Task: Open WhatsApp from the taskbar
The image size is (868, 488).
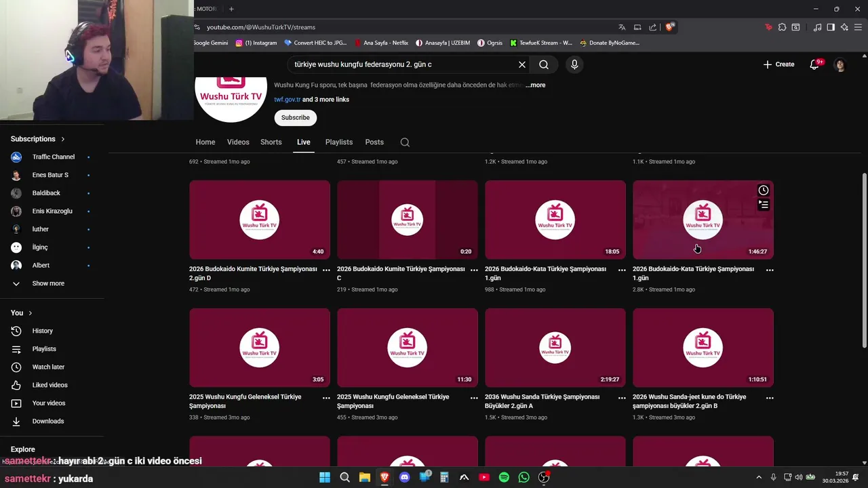Action: pyautogui.click(x=524, y=477)
